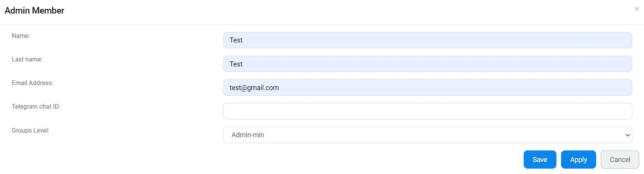Click the Groups Level dropdown chevron arrow

pyautogui.click(x=627, y=135)
